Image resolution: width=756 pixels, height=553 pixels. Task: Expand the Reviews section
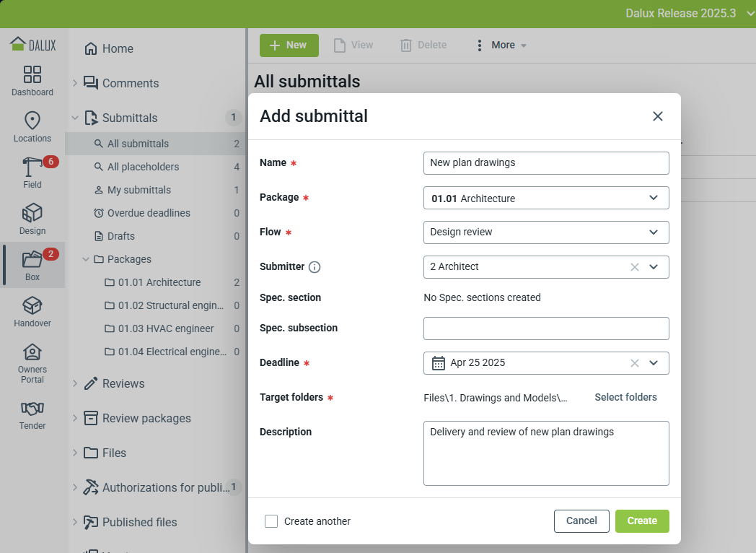tap(75, 383)
